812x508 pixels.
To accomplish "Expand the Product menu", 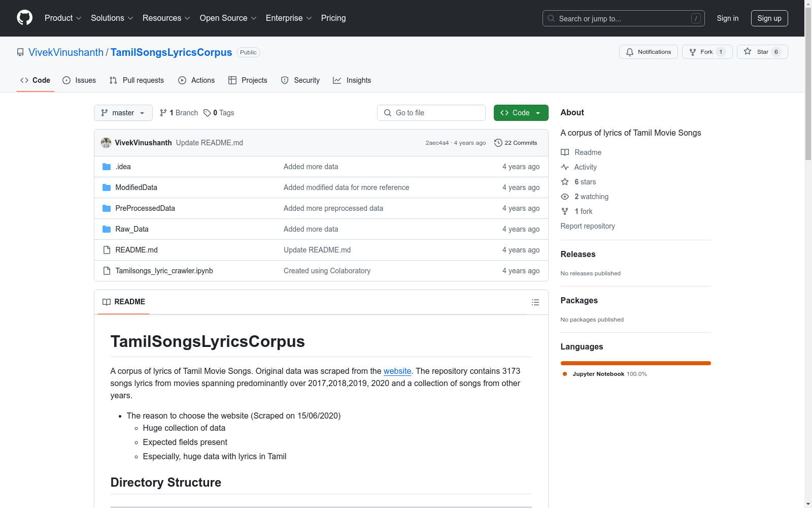I will coord(63,18).
